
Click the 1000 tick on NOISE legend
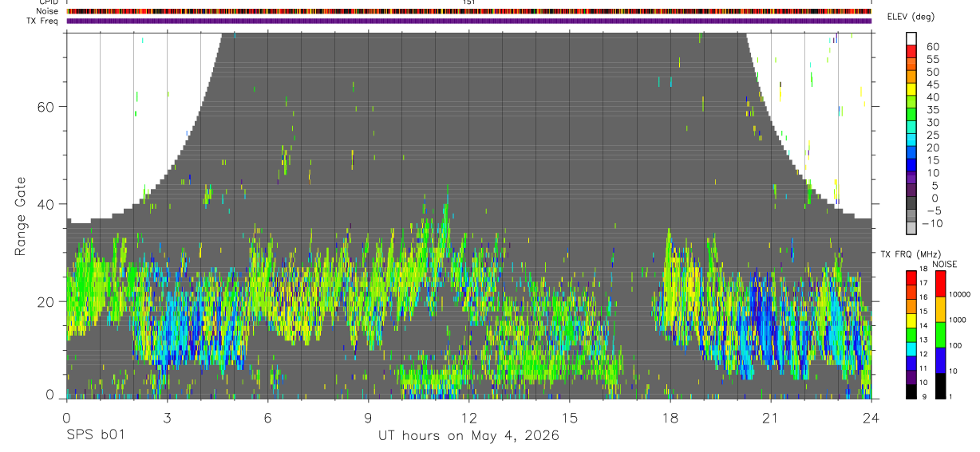[958, 320]
